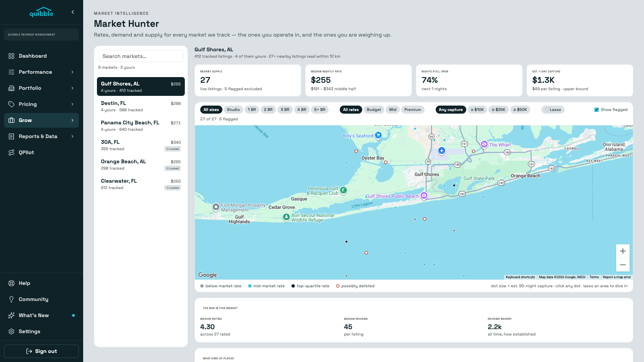The width and height of the screenshot is (644, 362).
Task: Toggle the Show flagged checkbox
Action: 596,110
